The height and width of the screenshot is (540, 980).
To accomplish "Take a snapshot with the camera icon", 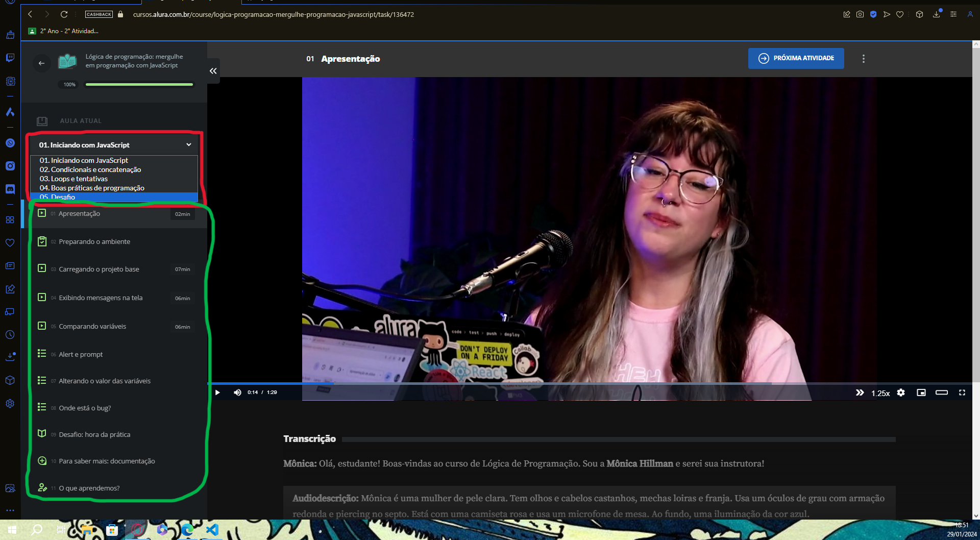I will click(x=860, y=14).
